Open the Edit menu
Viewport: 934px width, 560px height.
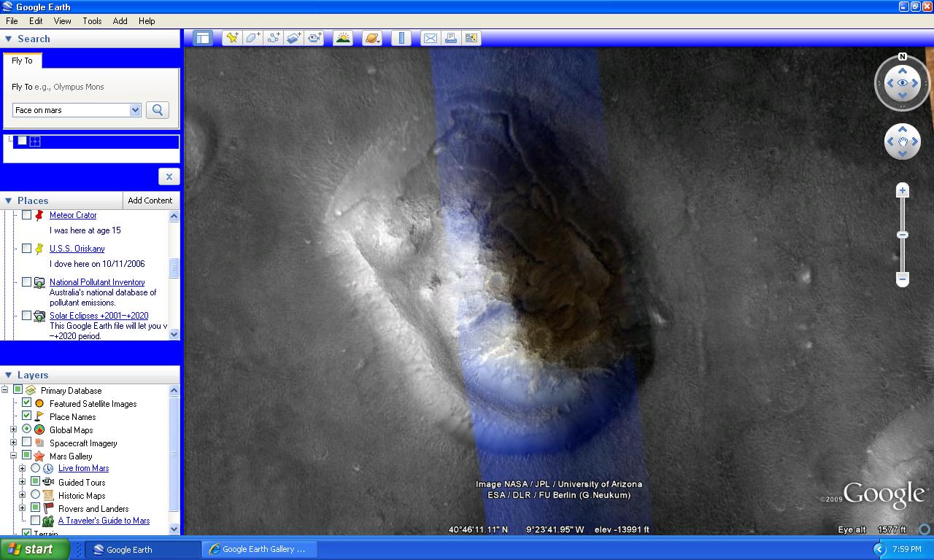[36, 21]
